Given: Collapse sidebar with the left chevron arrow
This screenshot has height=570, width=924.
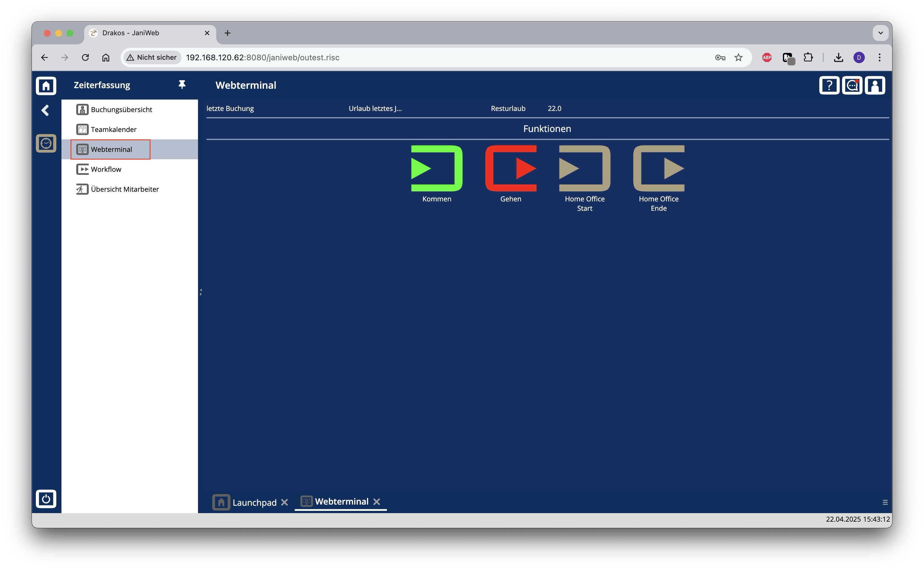Looking at the screenshot, I should click(45, 110).
